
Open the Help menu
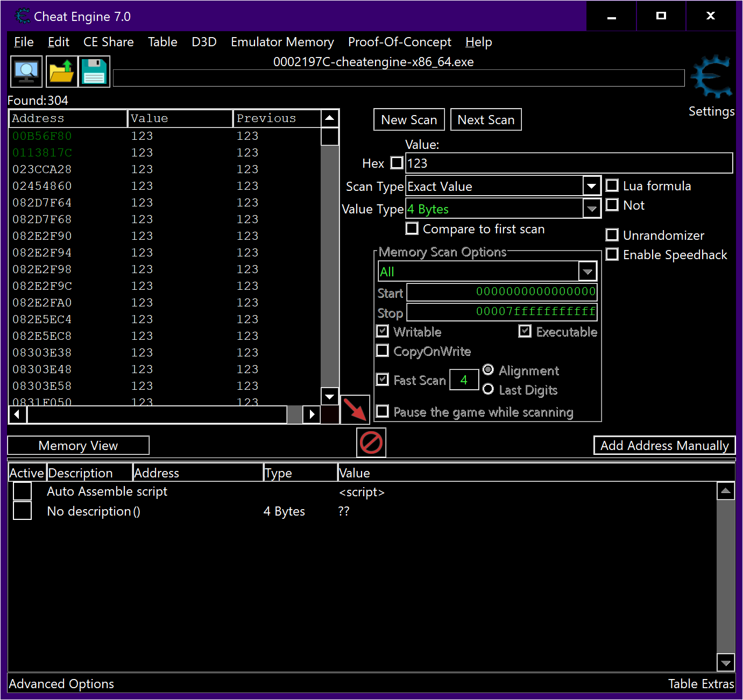[x=479, y=42]
